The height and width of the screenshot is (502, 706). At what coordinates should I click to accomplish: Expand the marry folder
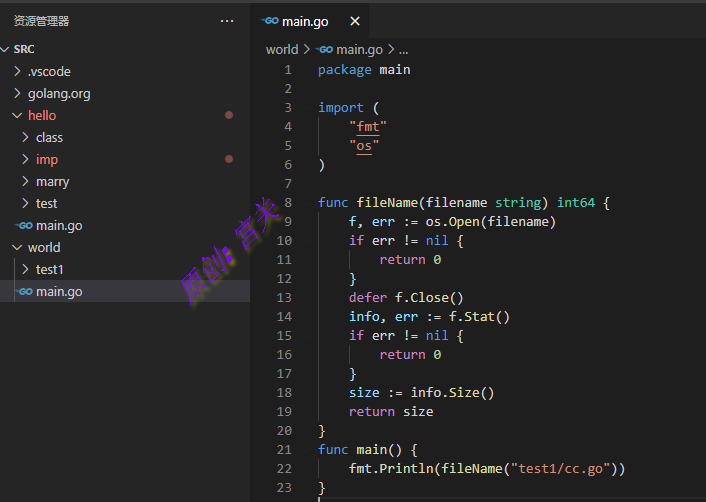click(x=25, y=182)
